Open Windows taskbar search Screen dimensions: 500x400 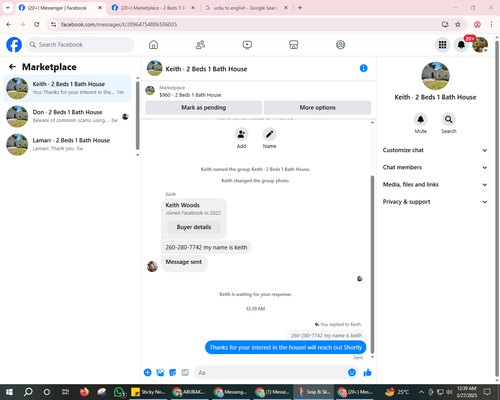coord(28,392)
